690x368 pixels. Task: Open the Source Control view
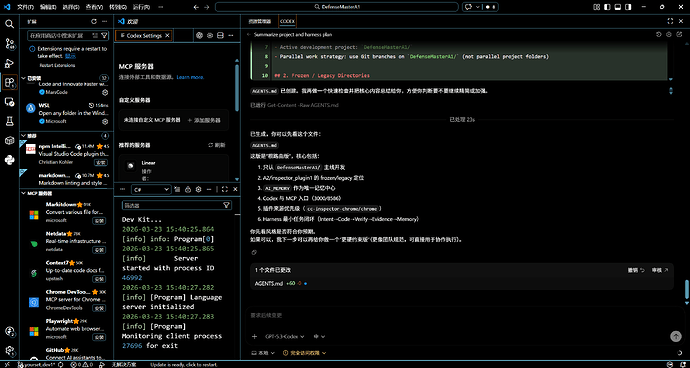click(9, 43)
